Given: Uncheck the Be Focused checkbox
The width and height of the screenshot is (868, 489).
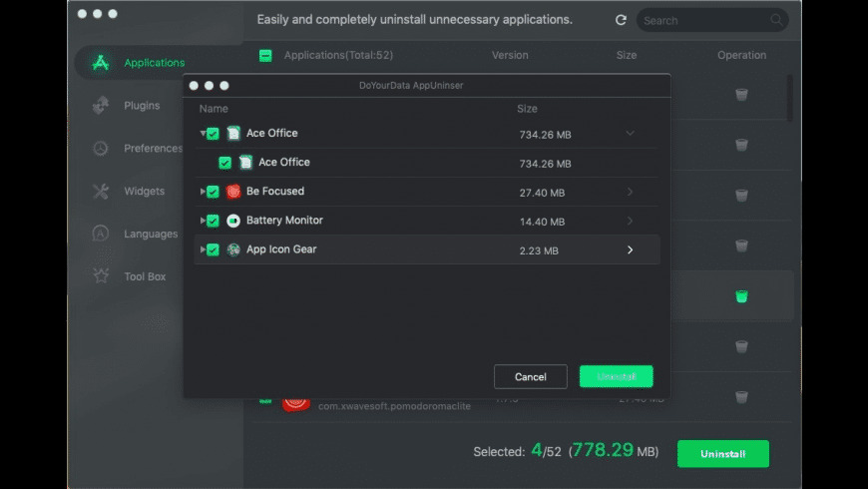Looking at the screenshot, I should coord(213,192).
